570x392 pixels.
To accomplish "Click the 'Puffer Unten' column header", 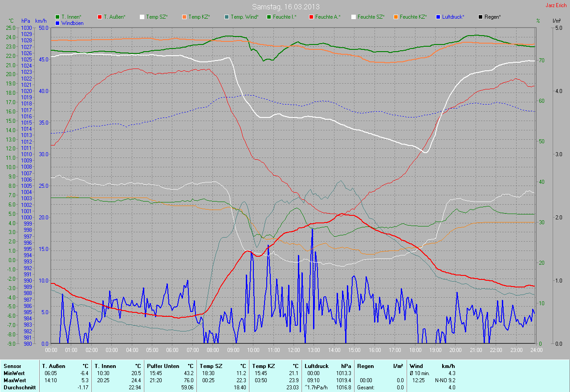I will tap(164, 366).
